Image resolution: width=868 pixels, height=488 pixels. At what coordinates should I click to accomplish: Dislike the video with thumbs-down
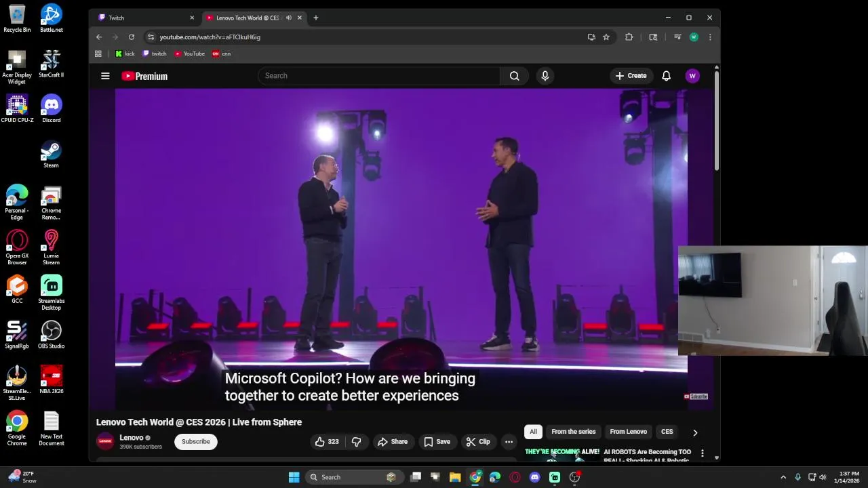[356, 442]
